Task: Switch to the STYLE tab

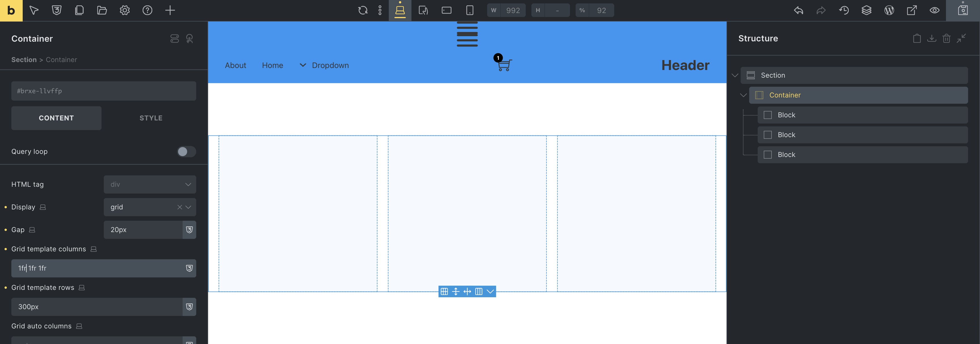Action: (151, 118)
